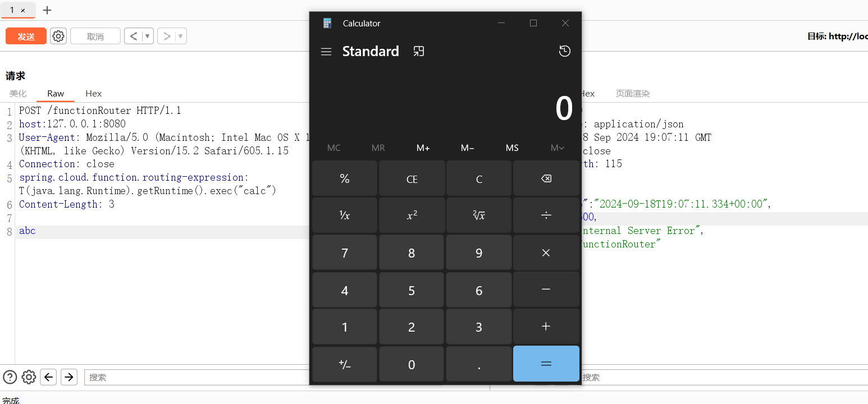The width and height of the screenshot is (868, 404).
Task: Click the square root key
Action: (x=479, y=215)
